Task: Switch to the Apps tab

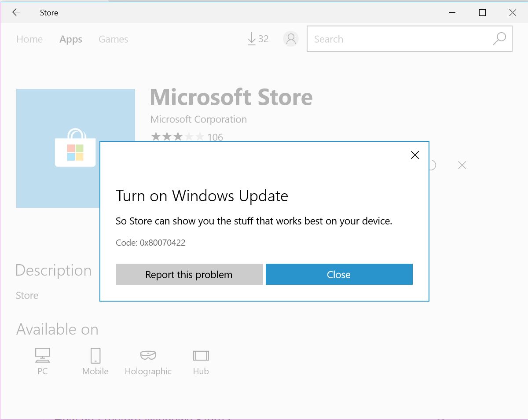Action: pyautogui.click(x=71, y=39)
